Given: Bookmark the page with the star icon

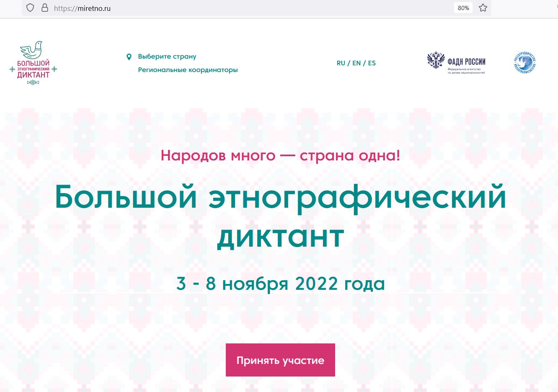Looking at the screenshot, I should [483, 8].
